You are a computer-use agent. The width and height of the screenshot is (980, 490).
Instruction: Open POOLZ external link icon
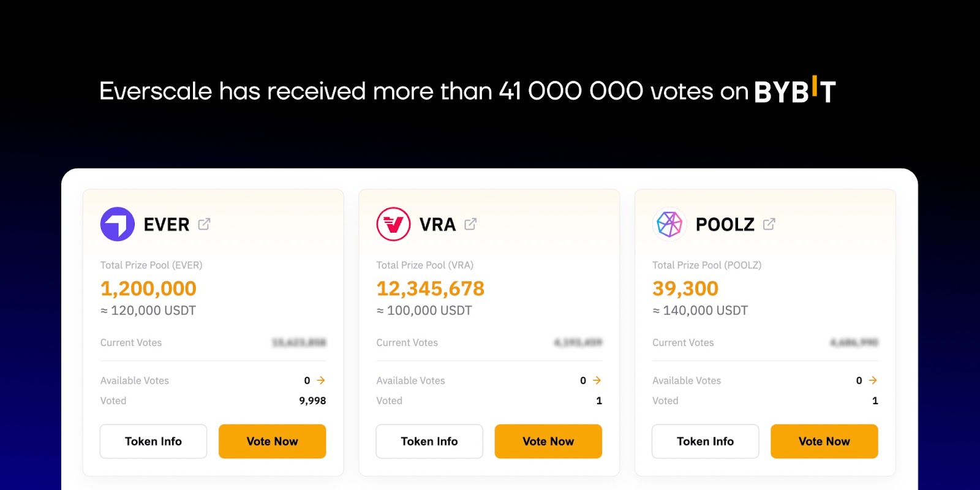pos(769,224)
